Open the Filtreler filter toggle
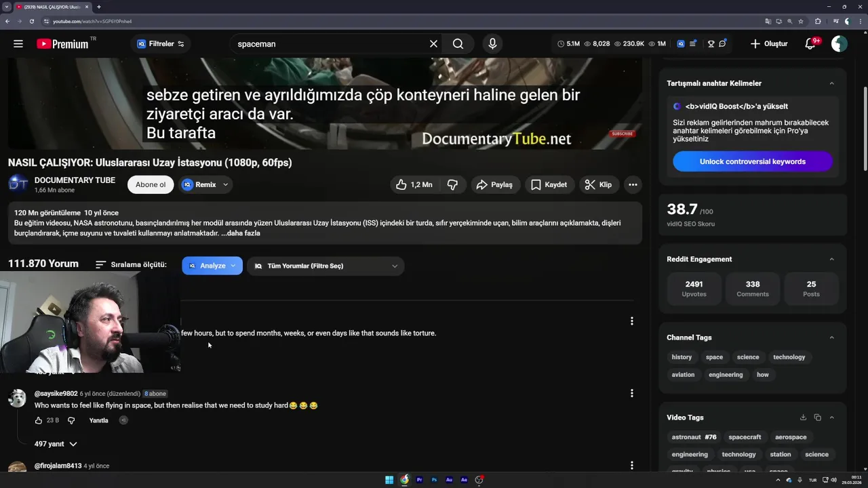868x488 pixels. coord(161,43)
